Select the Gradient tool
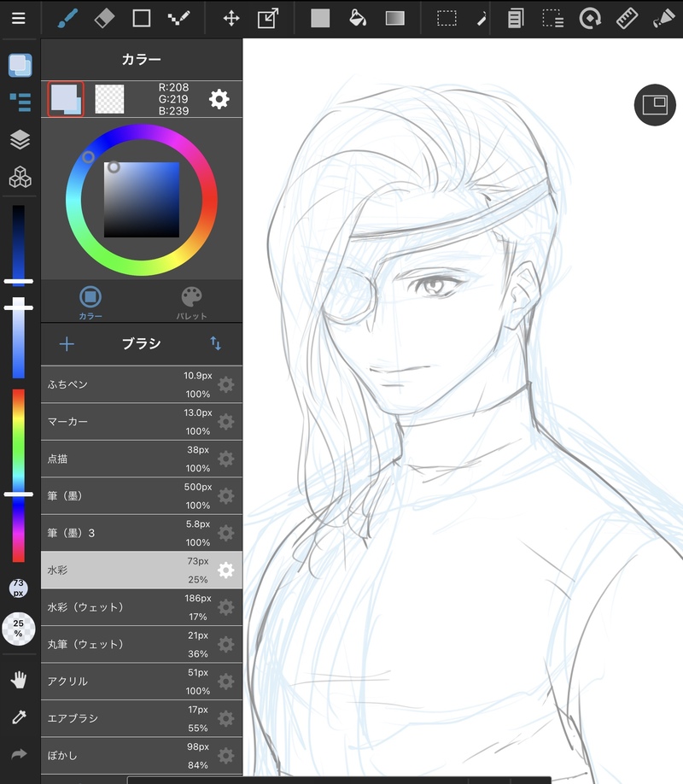 click(395, 19)
